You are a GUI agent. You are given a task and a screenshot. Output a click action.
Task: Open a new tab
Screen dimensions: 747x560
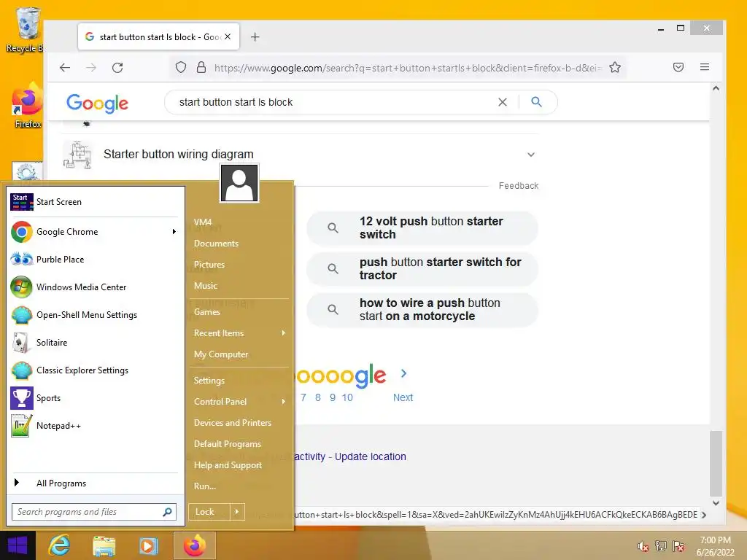click(x=255, y=37)
